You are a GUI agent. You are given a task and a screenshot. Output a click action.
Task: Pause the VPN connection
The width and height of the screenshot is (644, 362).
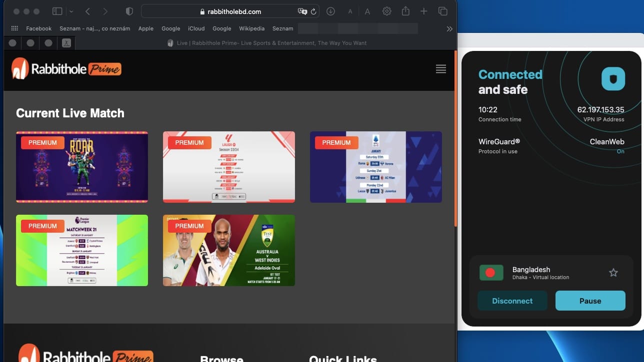[590, 301]
